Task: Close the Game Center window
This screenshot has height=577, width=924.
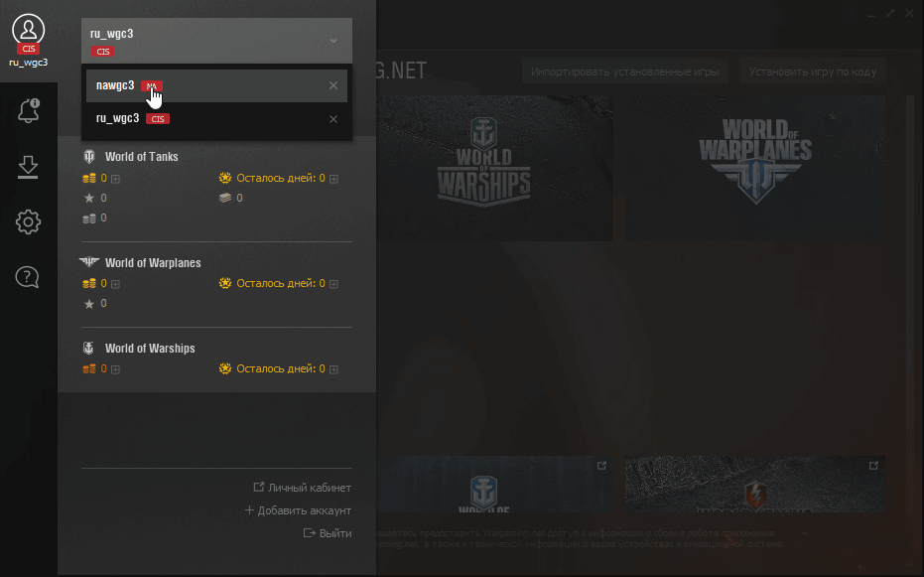Action: (x=909, y=13)
